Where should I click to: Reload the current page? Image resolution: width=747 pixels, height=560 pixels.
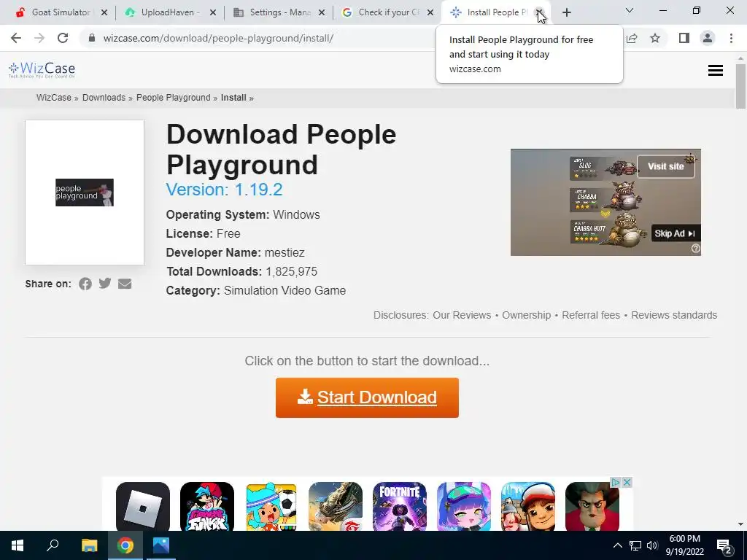tap(63, 38)
